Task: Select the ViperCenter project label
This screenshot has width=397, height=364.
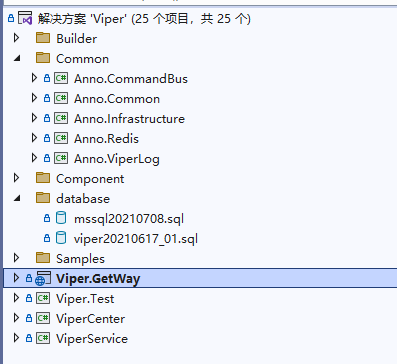Action: (90, 319)
